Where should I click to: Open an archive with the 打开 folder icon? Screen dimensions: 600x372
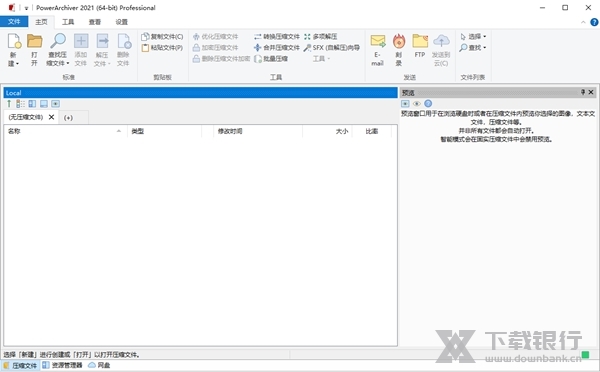coord(34,41)
